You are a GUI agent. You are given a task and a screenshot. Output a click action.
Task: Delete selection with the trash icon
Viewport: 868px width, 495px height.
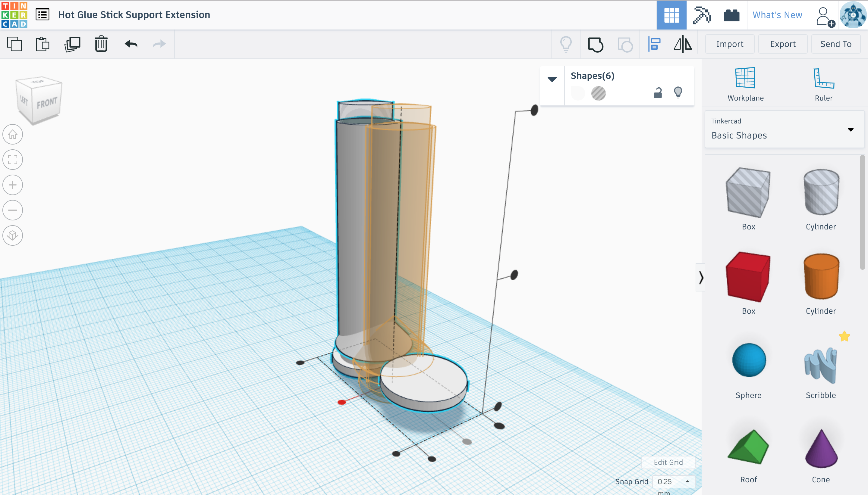pyautogui.click(x=101, y=44)
